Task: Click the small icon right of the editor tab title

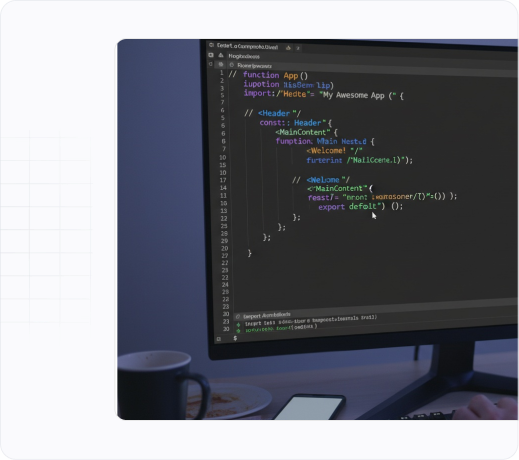Action: (288, 48)
